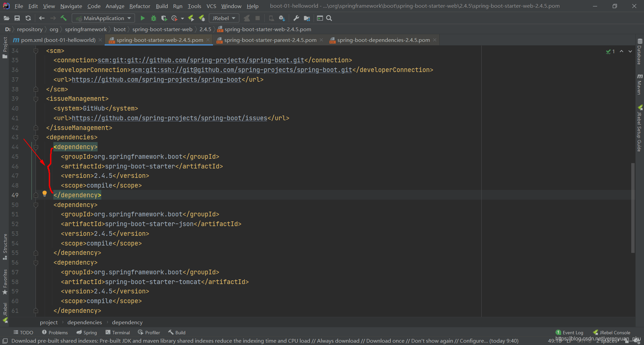Close the spring-boot-dependencies-2.4.5.pom tab

point(435,40)
